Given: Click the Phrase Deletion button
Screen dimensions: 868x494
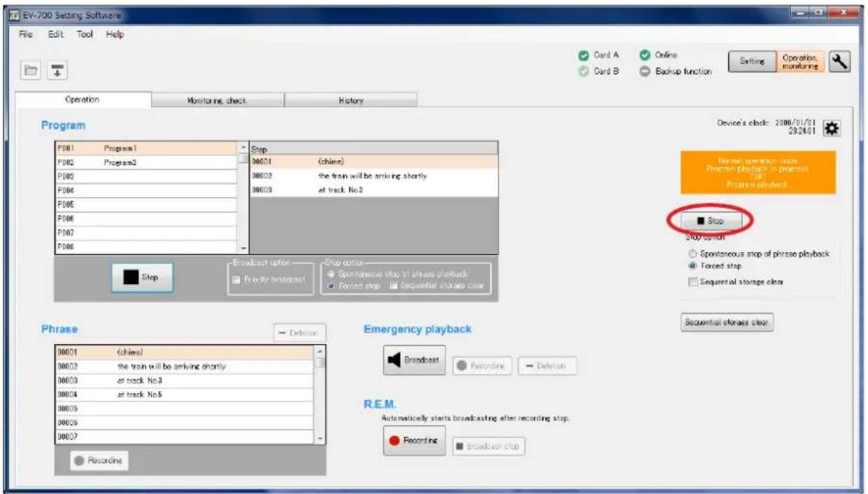Looking at the screenshot, I should point(299,332).
